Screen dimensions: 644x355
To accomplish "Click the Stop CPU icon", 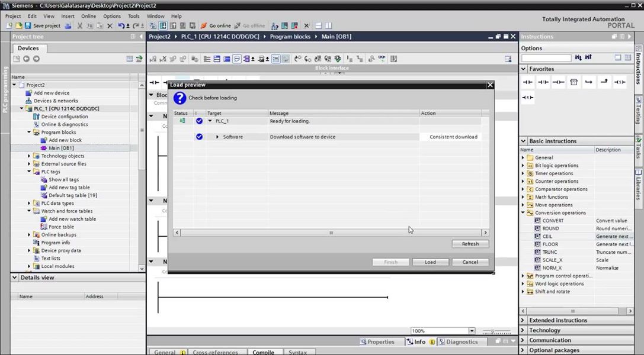I will point(294,26).
